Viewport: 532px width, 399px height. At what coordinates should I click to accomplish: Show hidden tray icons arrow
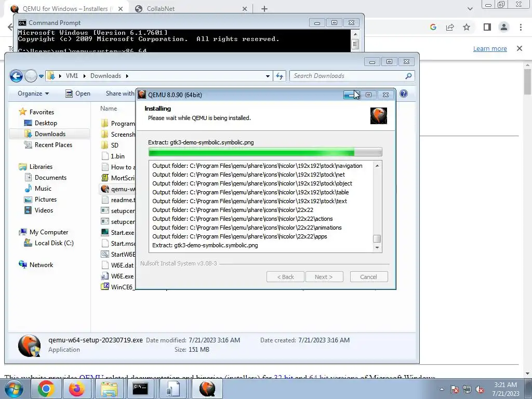[442, 389]
